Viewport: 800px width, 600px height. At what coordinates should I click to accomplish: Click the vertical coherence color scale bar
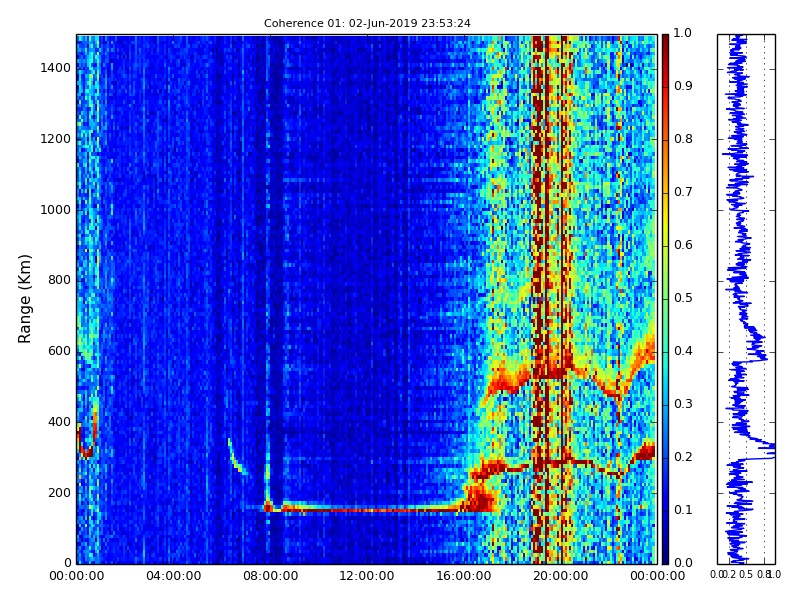tap(665, 299)
